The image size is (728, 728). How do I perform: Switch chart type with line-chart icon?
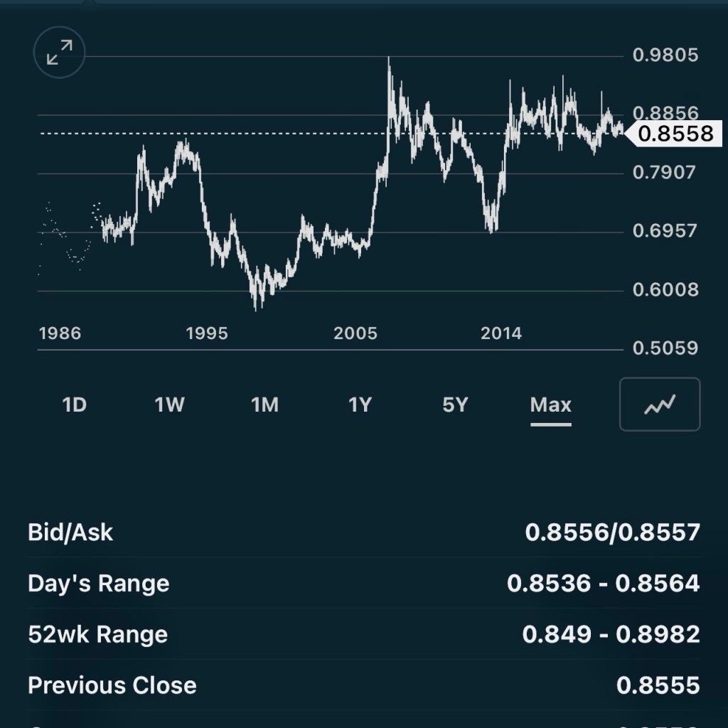(x=660, y=405)
